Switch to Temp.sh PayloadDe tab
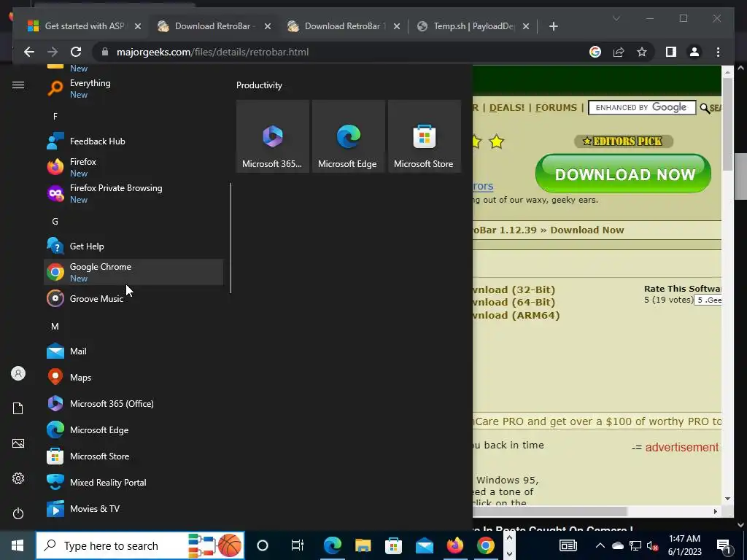This screenshot has width=747, height=560. coord(473,26)
